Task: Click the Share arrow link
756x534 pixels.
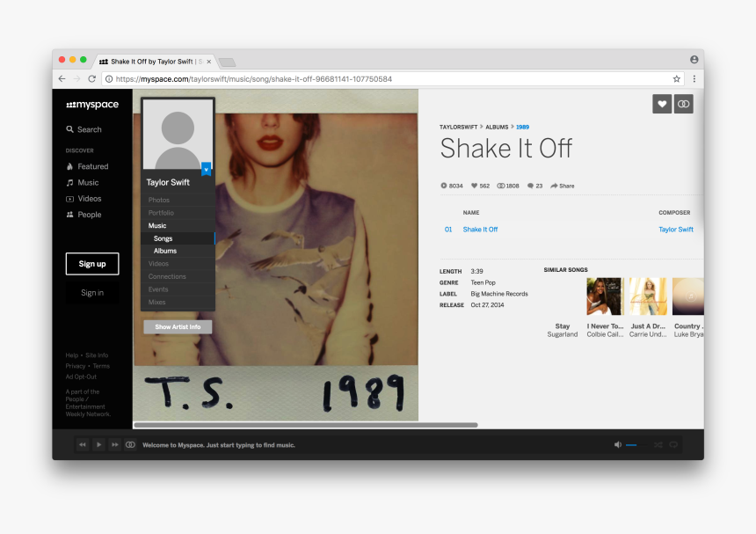Action: point(563,186)
